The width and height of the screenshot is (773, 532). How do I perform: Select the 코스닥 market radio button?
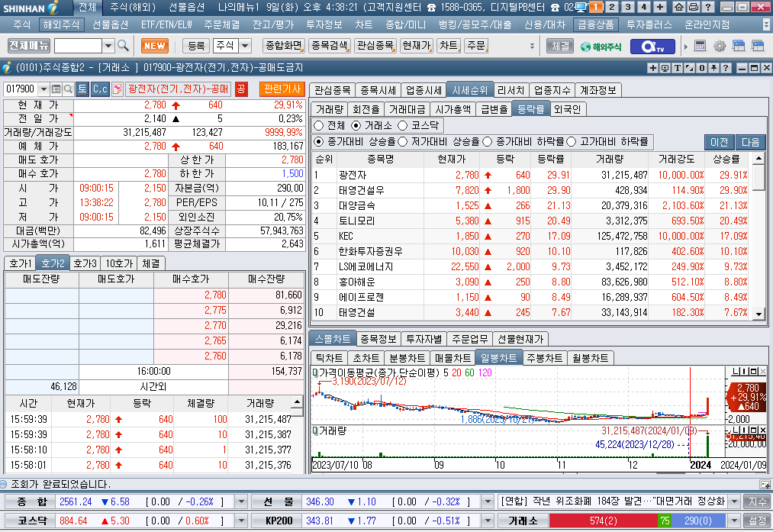(x=402, y=125)
